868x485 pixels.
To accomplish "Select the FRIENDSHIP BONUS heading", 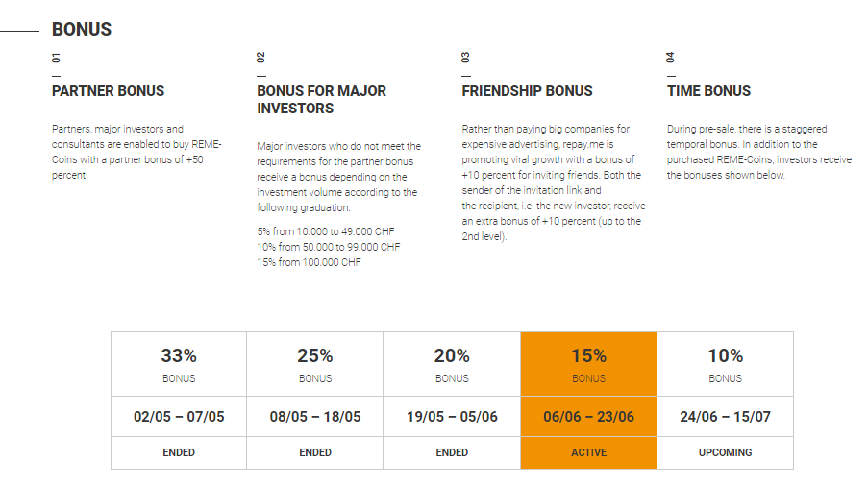I will tap(527, 91).
